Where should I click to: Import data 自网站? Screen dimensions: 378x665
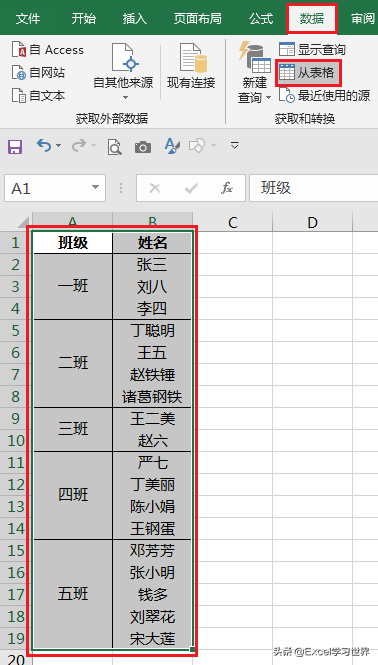click(38, 73)
